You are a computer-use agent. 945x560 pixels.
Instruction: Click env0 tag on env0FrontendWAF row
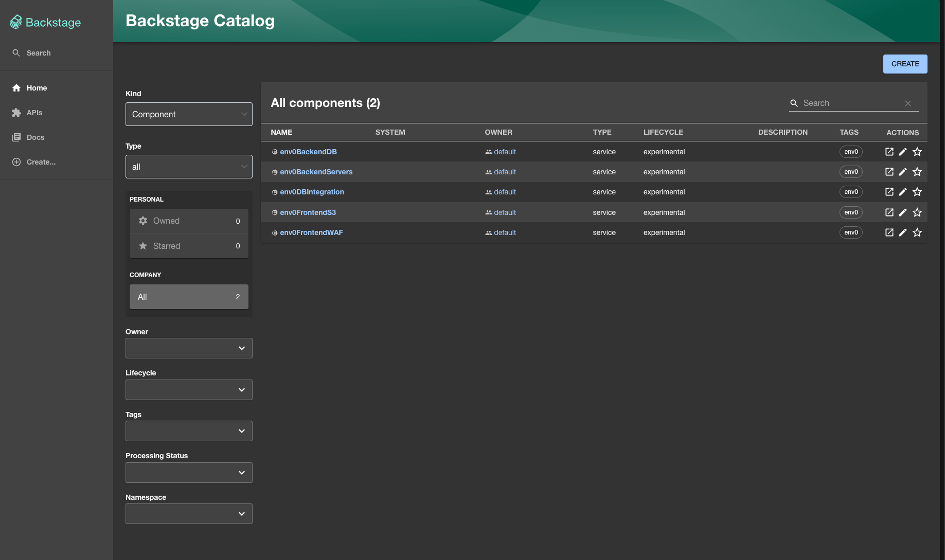[851, 232]
